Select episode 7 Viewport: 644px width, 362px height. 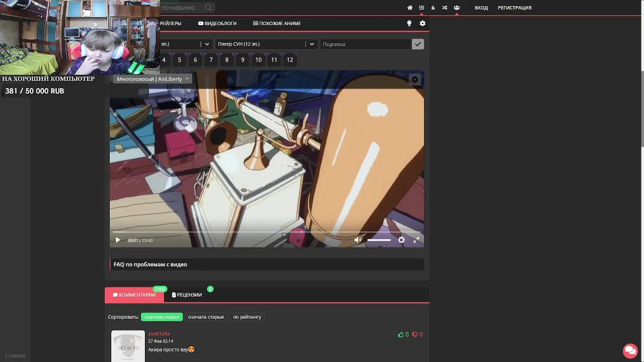(211, 60)
